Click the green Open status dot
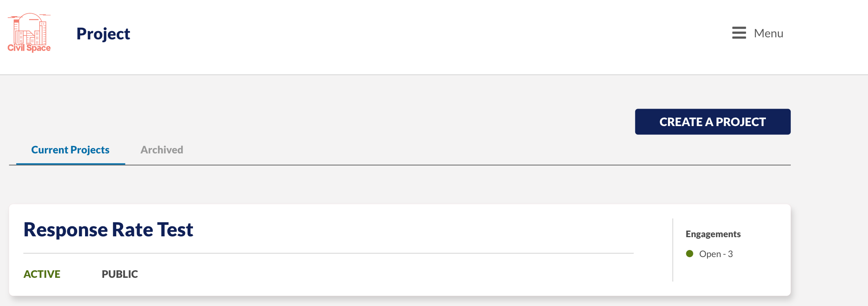 point(690,254)
